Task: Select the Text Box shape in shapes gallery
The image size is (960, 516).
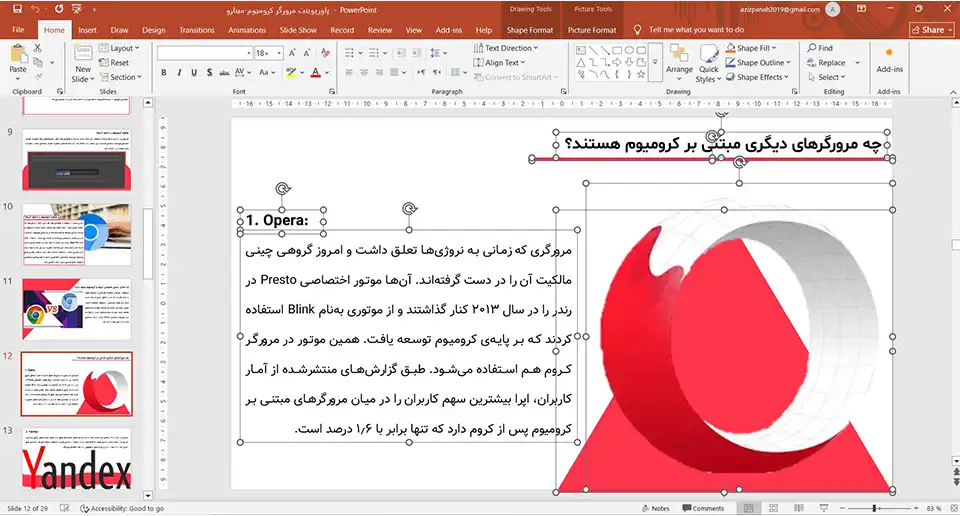Action: coord(581,50)
